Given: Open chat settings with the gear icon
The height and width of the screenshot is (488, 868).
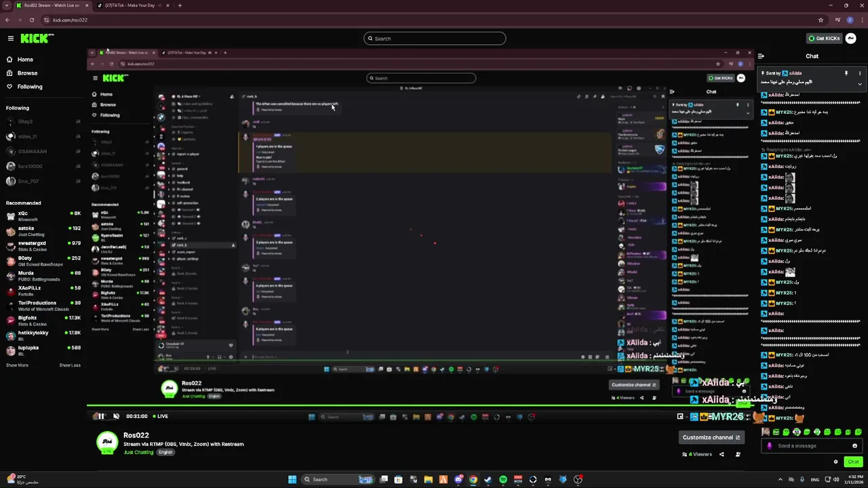Looking at the screenshot, I should click(836, 462).
